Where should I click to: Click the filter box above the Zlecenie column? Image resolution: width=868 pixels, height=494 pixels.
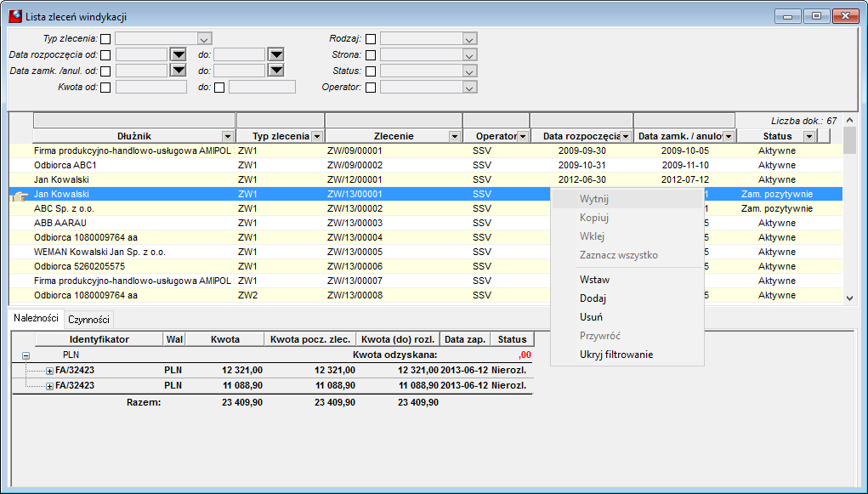394,120
